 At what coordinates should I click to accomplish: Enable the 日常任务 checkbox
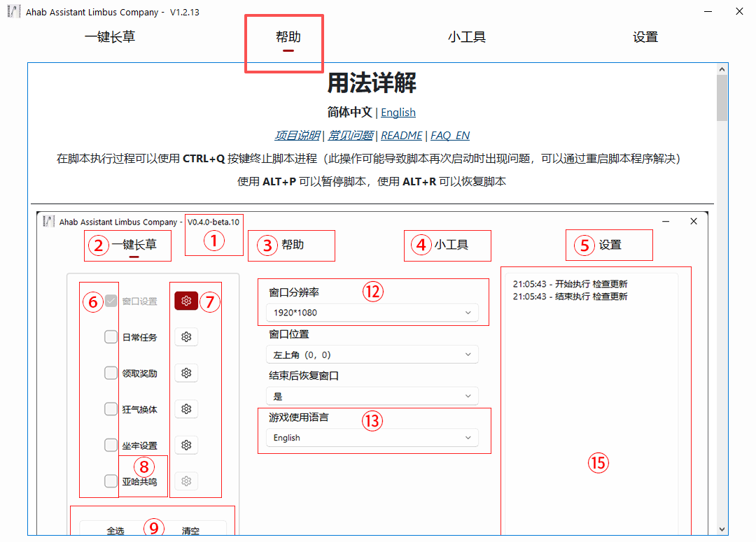(111, 336)
